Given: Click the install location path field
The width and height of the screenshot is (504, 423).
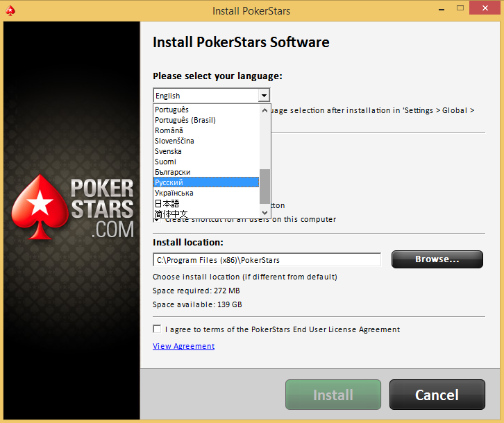Looking at the screenshot, I should (x=267, y=260).
